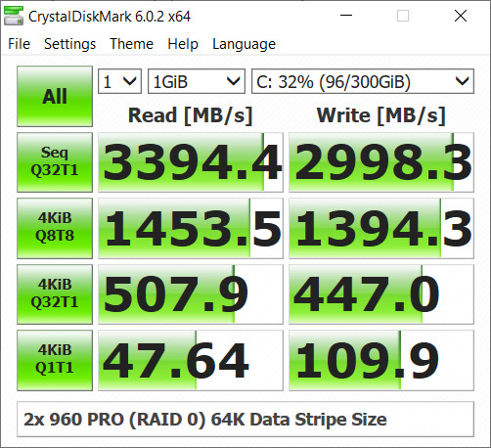
Task: Open the Settings menu
Action: (69, 44)
